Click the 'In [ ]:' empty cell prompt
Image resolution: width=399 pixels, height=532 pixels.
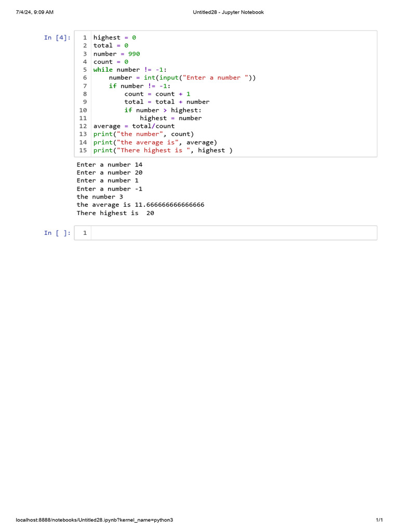click(x=57, y=233)
